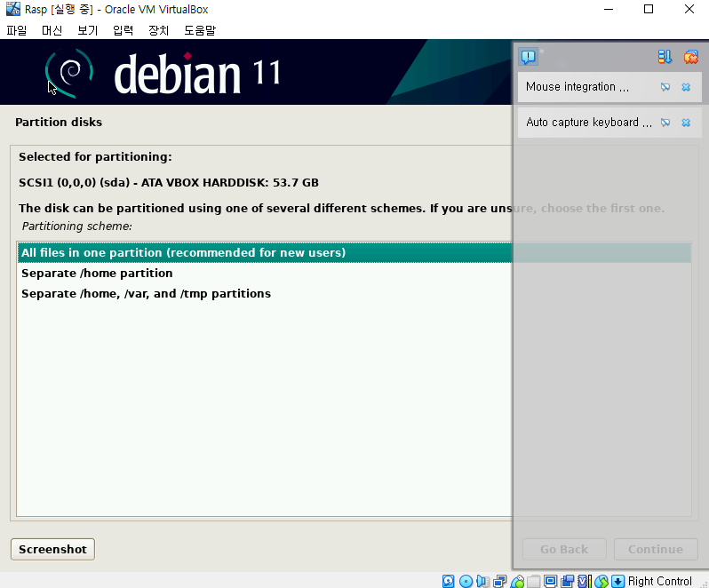
Task: Click the hard disk activity status icon
Action: click(448, 581)
